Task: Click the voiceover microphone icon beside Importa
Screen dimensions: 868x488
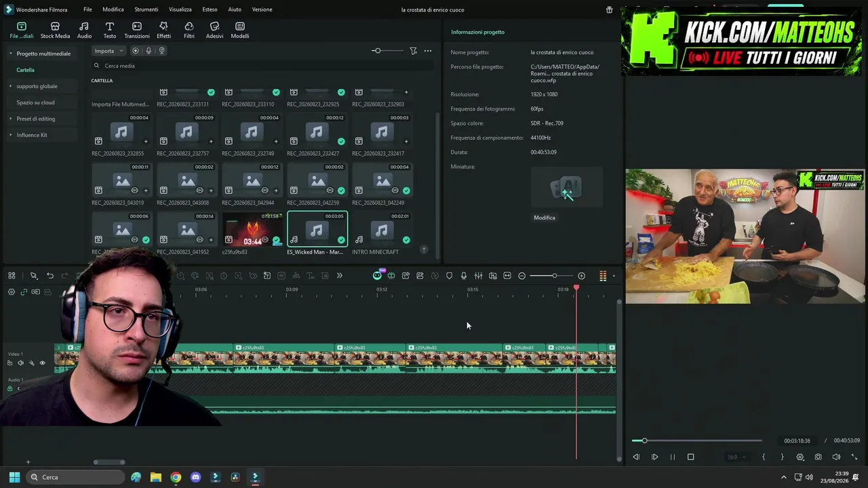Action: point(149,51)
